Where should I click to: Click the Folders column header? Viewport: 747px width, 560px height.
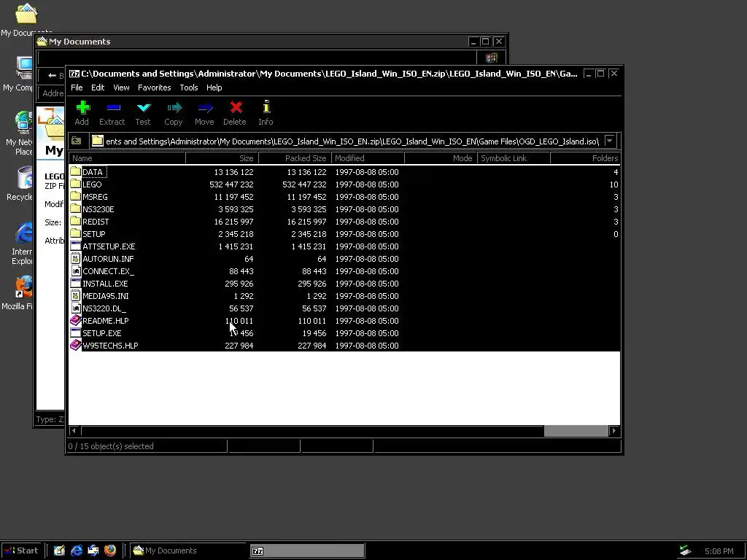(x=585, y=158)
